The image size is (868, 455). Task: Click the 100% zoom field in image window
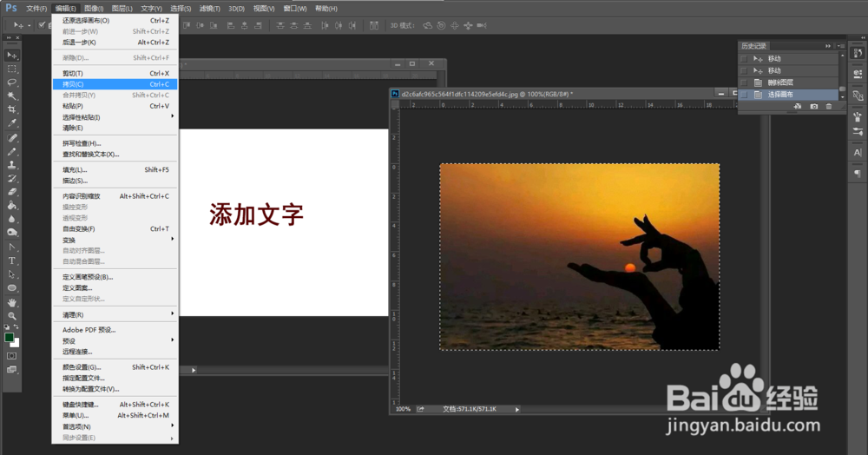[403, 409]
